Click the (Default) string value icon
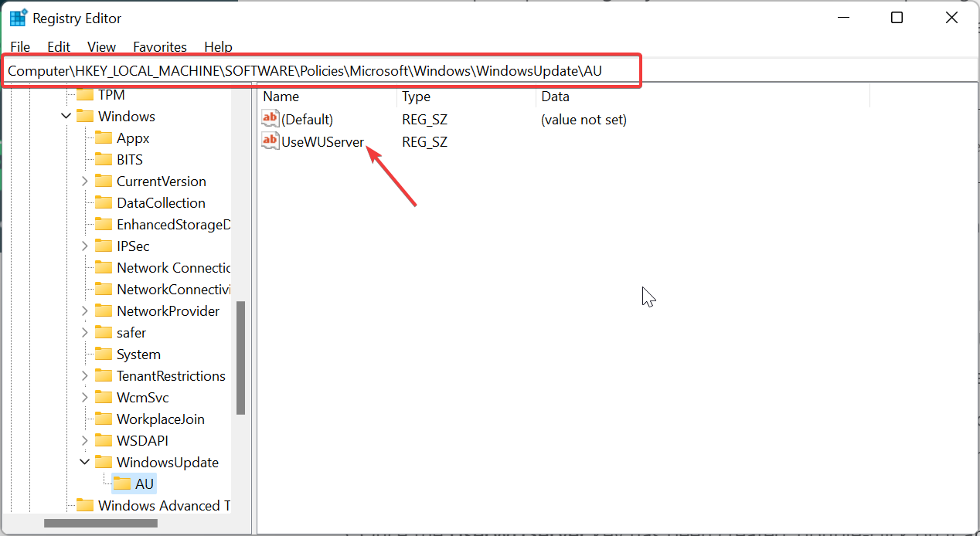Viewport: 980px width, 536px height. pyautogui.click(x=270, y=119)
